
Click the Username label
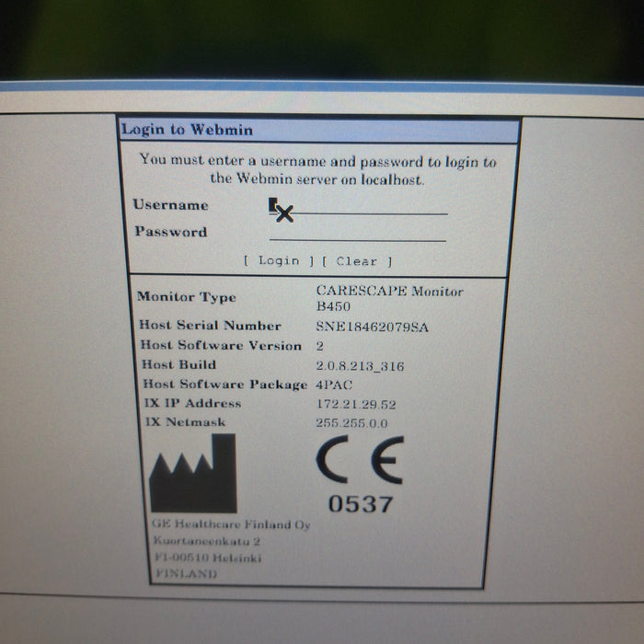[x=171, y=205]
